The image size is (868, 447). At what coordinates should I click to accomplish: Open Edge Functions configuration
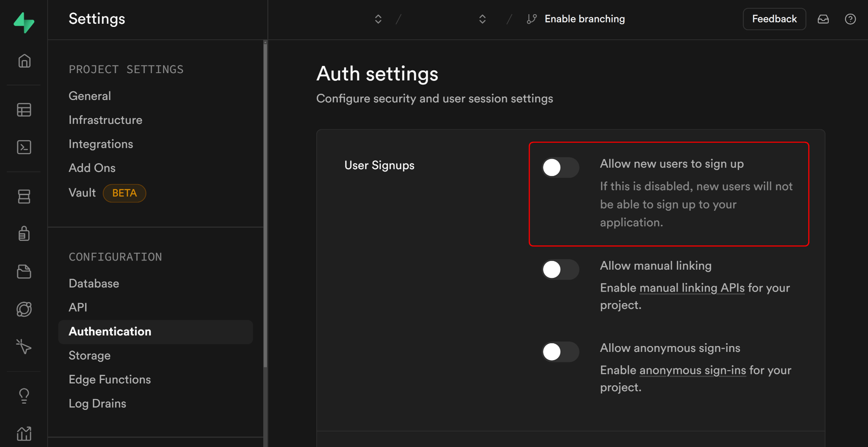coord(110,379)
